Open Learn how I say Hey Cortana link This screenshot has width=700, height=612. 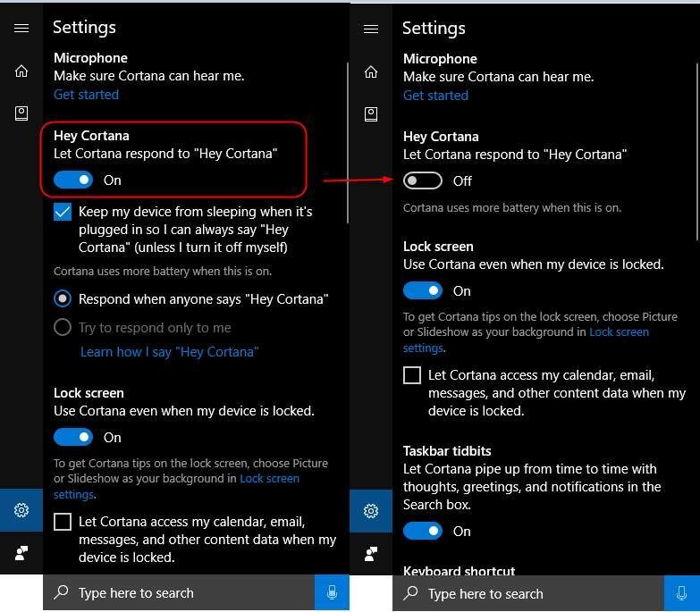tap(169, 352)
